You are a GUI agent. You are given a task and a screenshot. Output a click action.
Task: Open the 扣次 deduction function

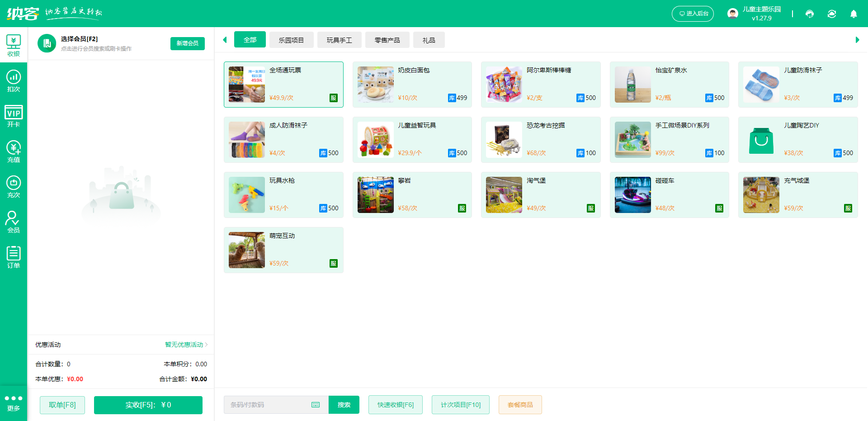14,81
